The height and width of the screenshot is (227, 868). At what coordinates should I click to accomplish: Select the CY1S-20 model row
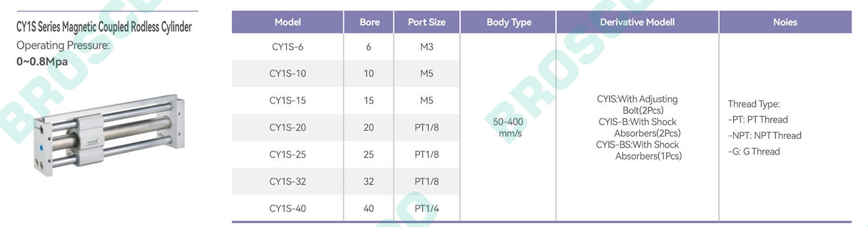coord(345,127)
